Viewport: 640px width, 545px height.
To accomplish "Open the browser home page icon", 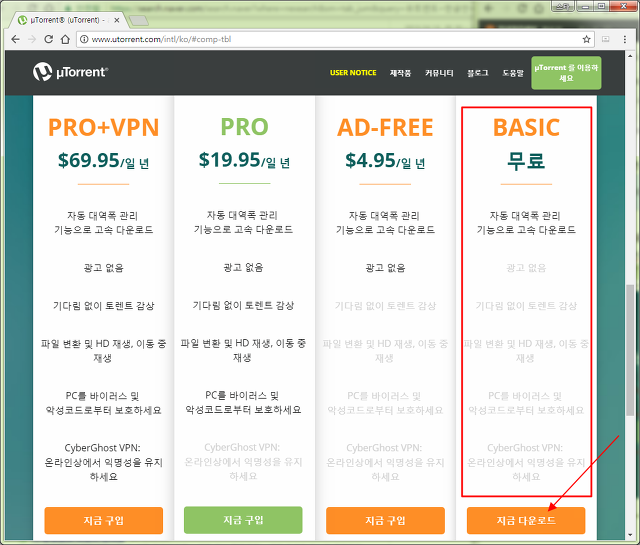I will coord(65,39).
